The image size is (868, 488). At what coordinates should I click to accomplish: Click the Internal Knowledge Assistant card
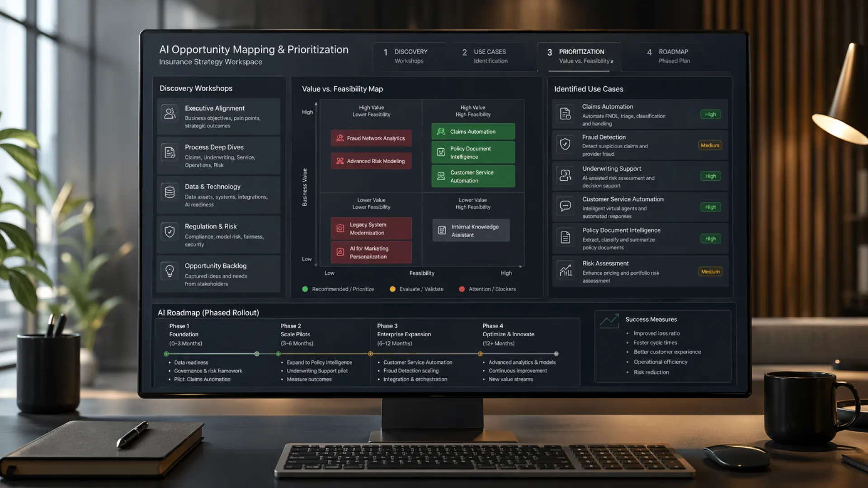[x=471, y=230]
